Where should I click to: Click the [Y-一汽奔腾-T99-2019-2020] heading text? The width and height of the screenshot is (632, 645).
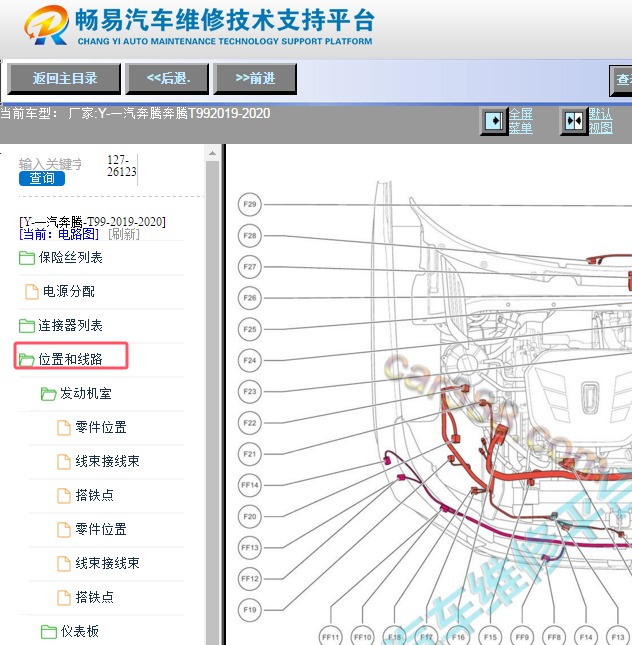coord(93,222)
